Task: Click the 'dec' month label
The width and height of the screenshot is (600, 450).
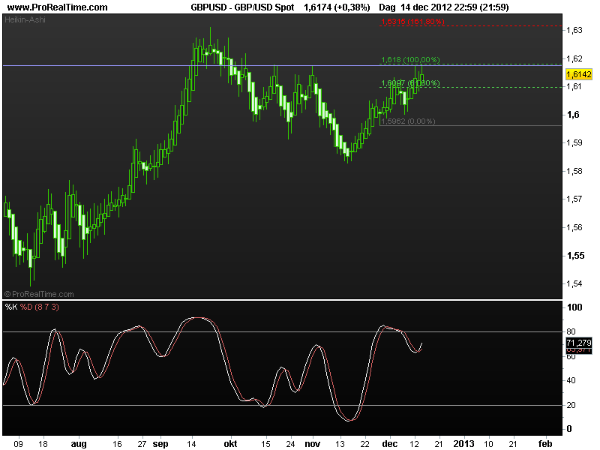Action: [390, 444]
